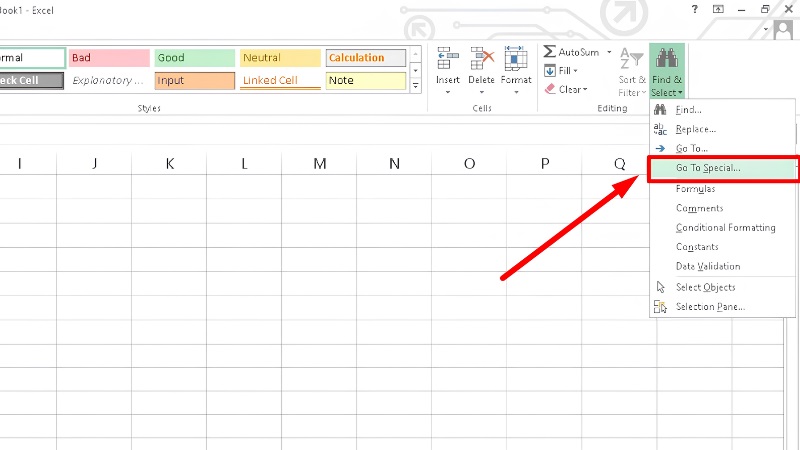
Task: Apply the Good cell style
Action: [195, 58]
